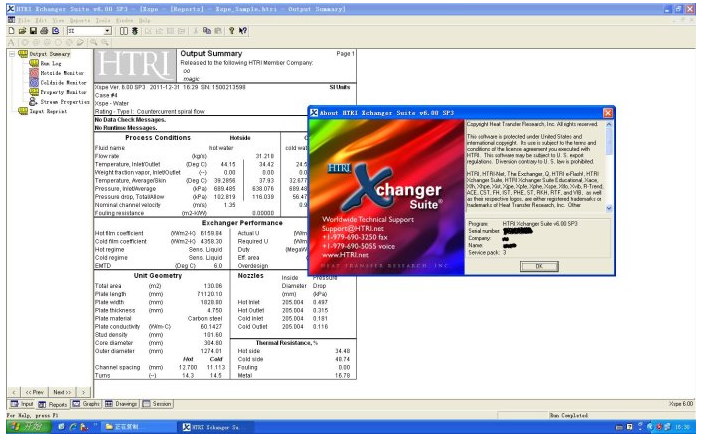Click the MDI document icon beside File menu
The height and width of the screenshot is (442, 706).
tap(11, 20)
